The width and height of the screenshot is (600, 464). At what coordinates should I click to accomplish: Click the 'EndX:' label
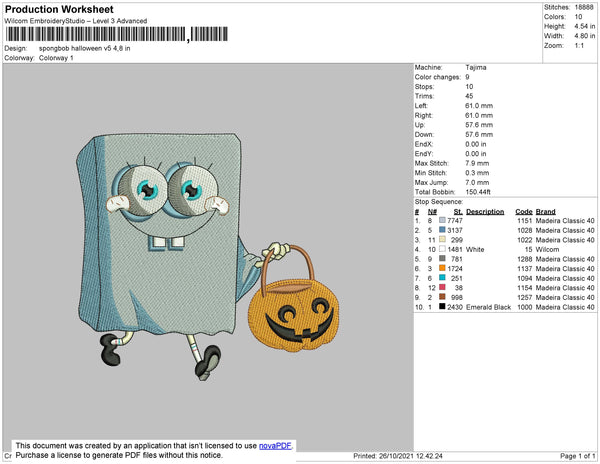coord(424,144)
